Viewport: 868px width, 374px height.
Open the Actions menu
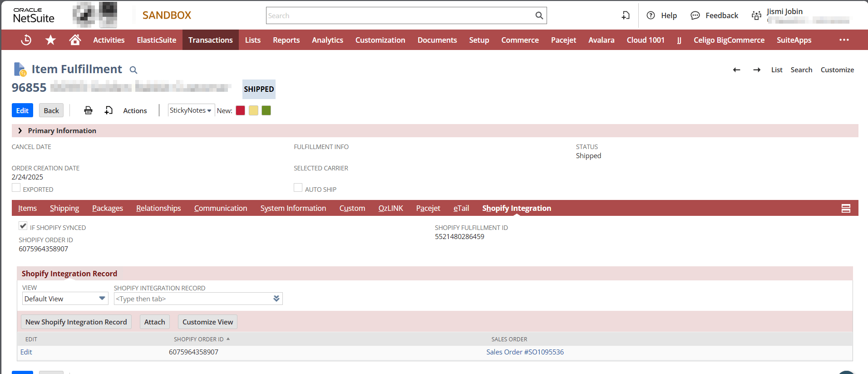(x=135, y=110)
